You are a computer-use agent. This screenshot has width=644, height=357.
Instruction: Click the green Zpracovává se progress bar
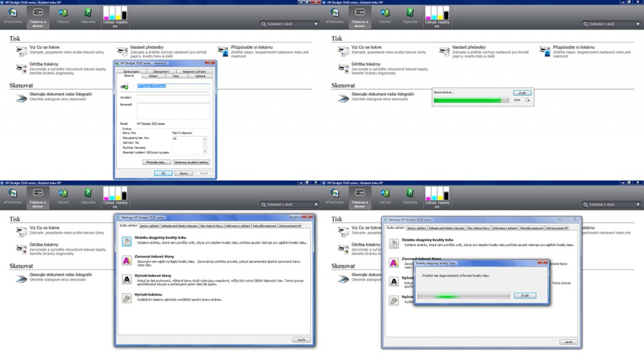tap(471, 100)
